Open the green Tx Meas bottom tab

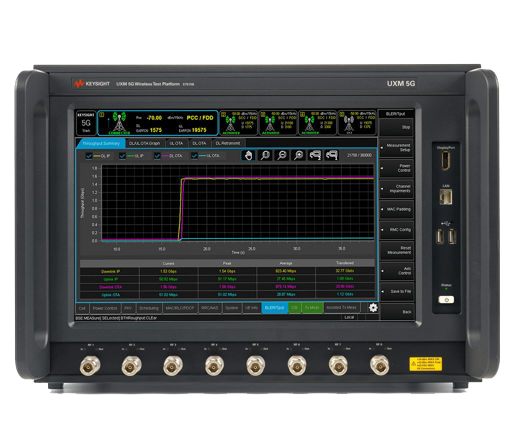pos(312,308)
